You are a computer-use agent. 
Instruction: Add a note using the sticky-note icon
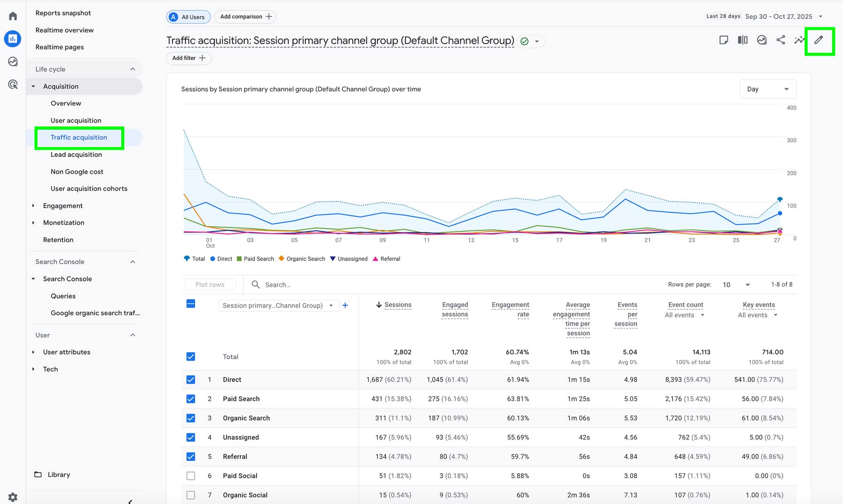pyautogui.click(x=724, y=40)
